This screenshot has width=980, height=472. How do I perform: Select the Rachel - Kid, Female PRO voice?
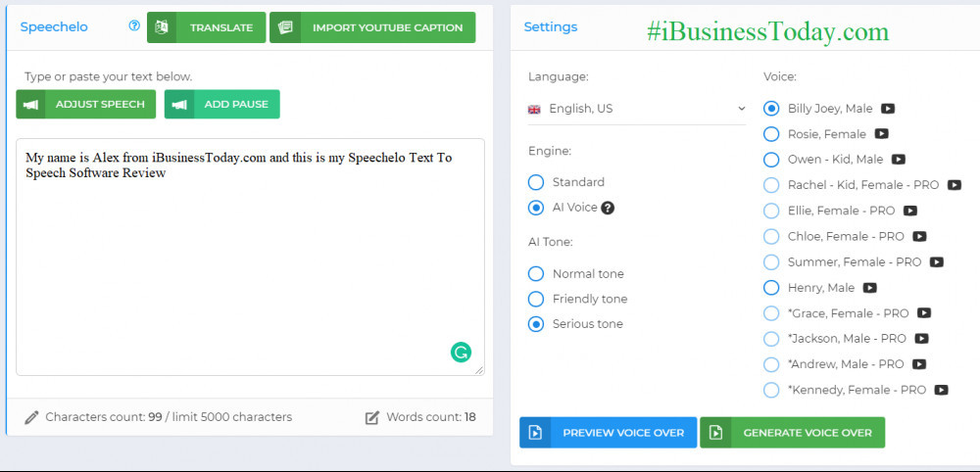[x=771, y=185]
